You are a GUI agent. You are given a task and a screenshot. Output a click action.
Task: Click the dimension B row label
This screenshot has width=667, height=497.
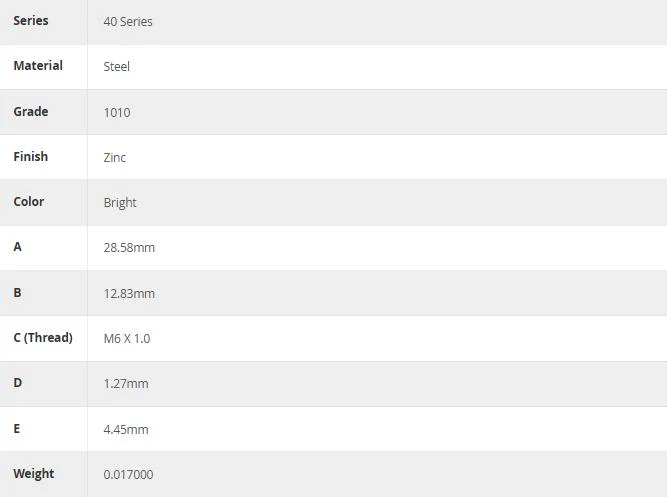pos(17,293)
